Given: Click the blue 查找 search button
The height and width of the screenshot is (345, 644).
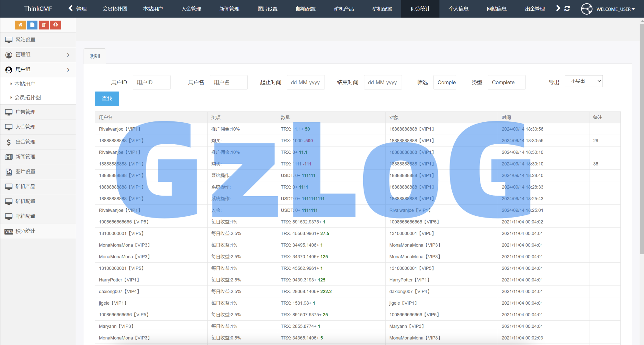Looking at the screenshot, I should pos(107,99).
